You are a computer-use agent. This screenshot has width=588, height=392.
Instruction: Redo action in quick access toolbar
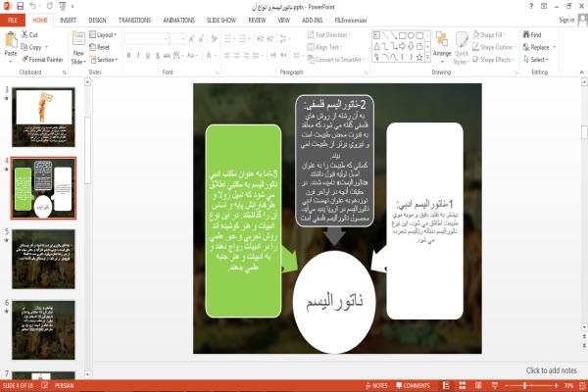tap(50, 6)
